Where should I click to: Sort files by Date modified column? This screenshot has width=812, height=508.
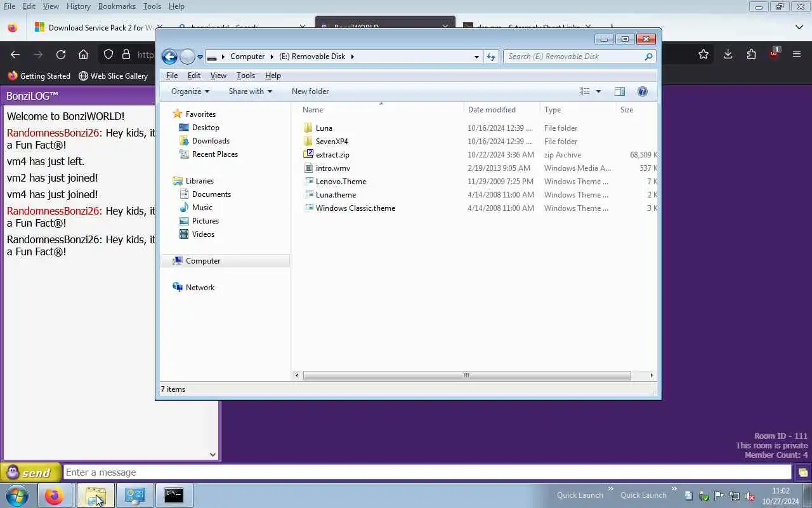[501, 110]
